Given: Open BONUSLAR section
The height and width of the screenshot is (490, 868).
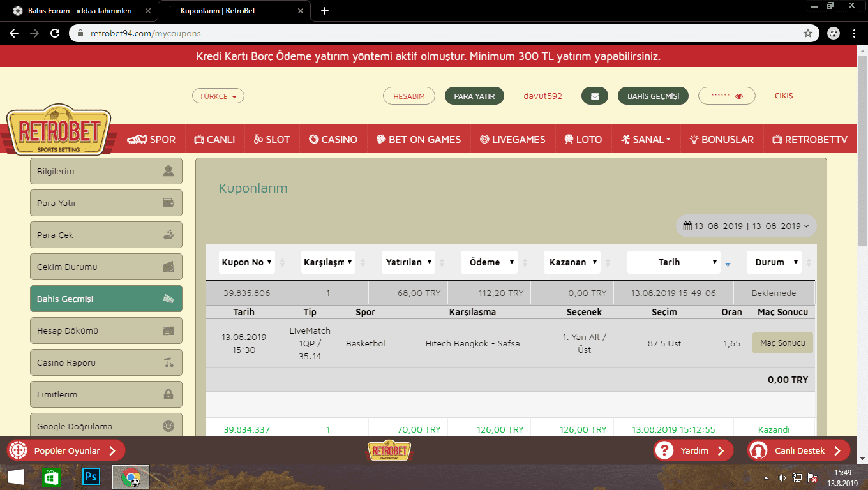Looking at the screenshot, I should click(x=721, y=139).
